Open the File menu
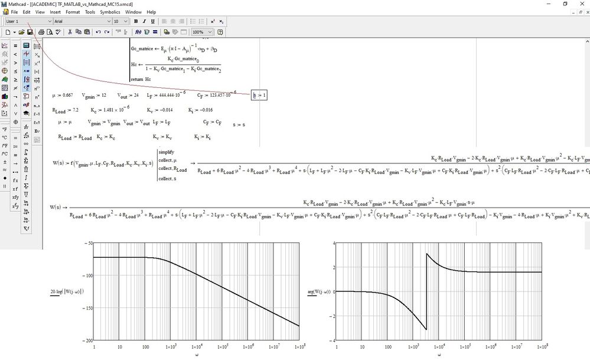The height and width of the screenshot is (364, 590). point(14,12)
